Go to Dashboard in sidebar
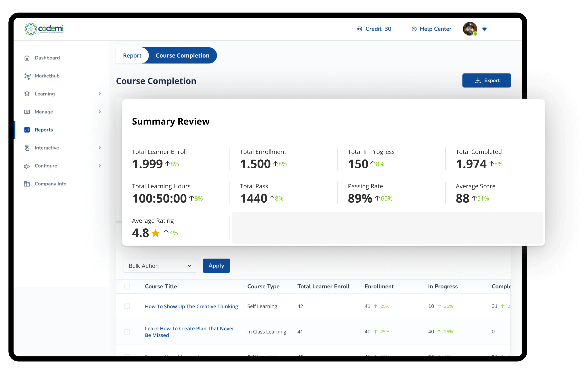 click(47, 58)
